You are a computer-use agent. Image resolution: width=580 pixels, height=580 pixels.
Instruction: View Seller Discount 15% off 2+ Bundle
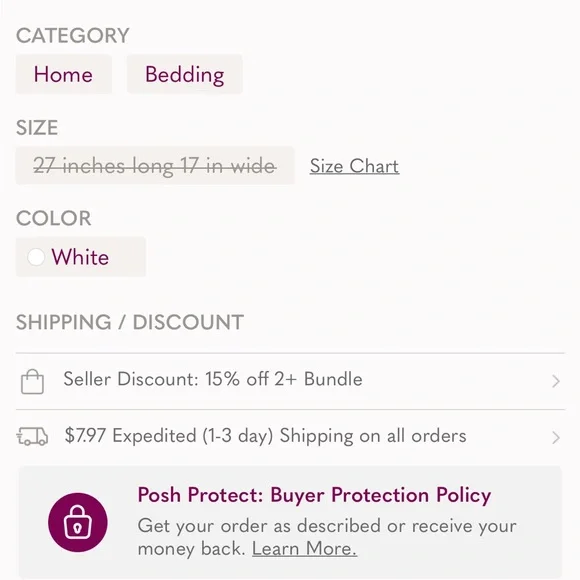pyautogui.click(x=290, y=381)
